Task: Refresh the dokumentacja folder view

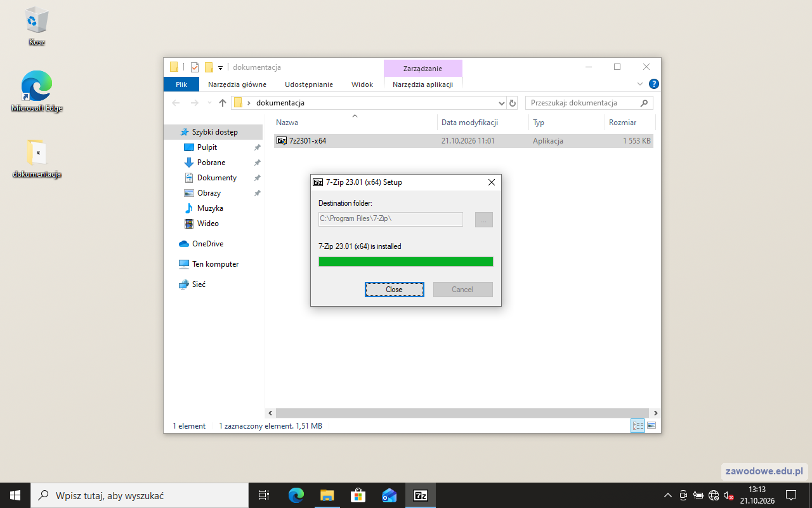Action: pyautogui.click(x=513, y=103)
